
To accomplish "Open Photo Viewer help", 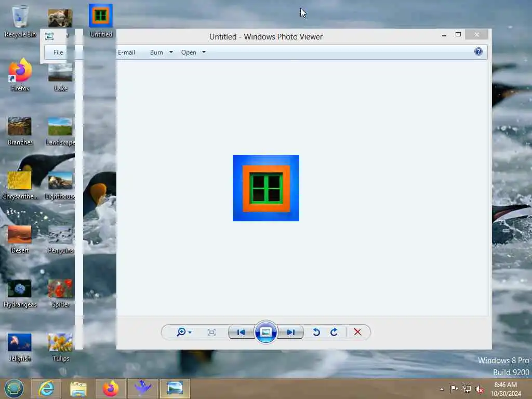I will [x=478, y=51].
